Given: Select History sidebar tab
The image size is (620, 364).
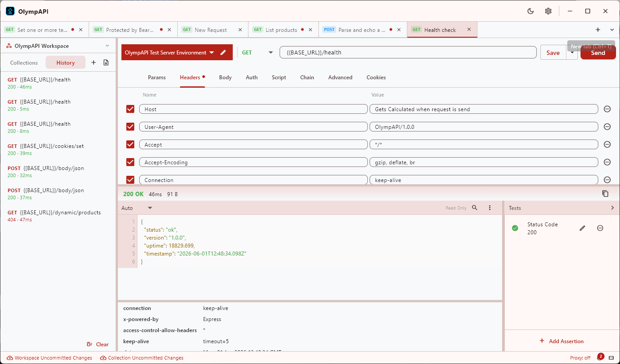Looking at the screenshot, I should pyautogui.click(x=66, y=62).
